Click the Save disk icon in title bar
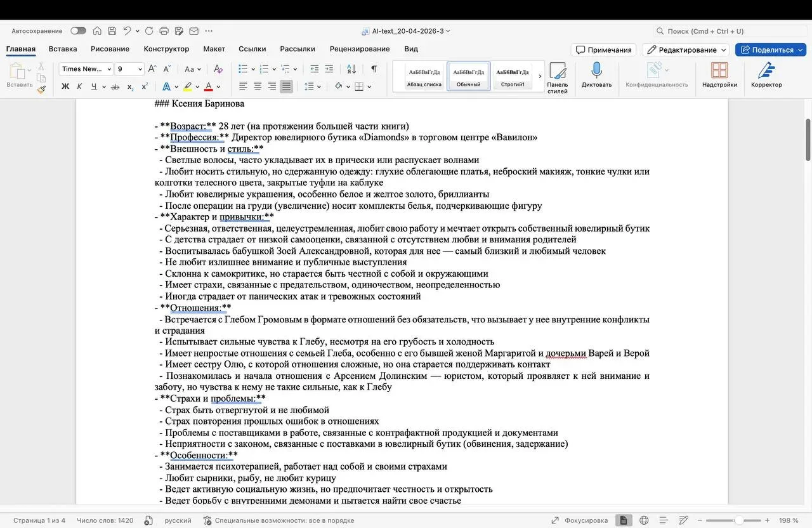This screenshot has width=812, height=528. click(112, 31)
